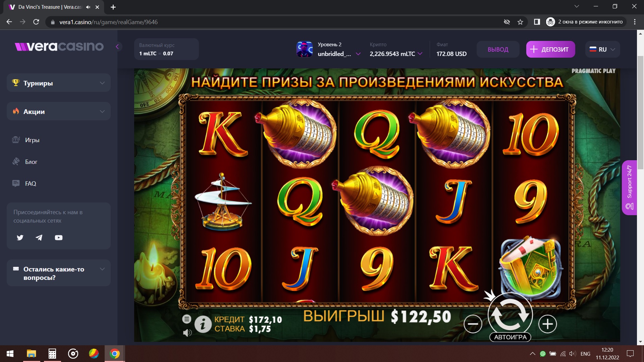Bookmark this page with the star icon
The height and width of the screenshot is (362, 644).
[520, 22]
